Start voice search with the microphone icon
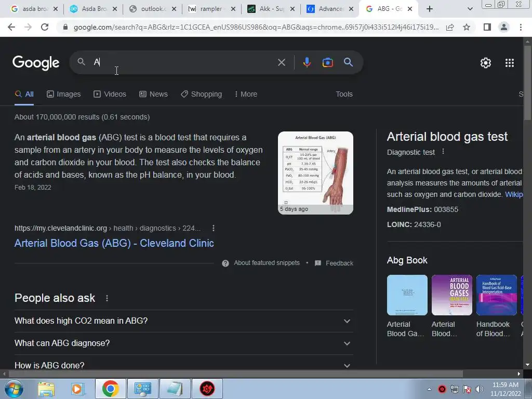The width and height of the screenshot is (532, 399). point(307,62)
